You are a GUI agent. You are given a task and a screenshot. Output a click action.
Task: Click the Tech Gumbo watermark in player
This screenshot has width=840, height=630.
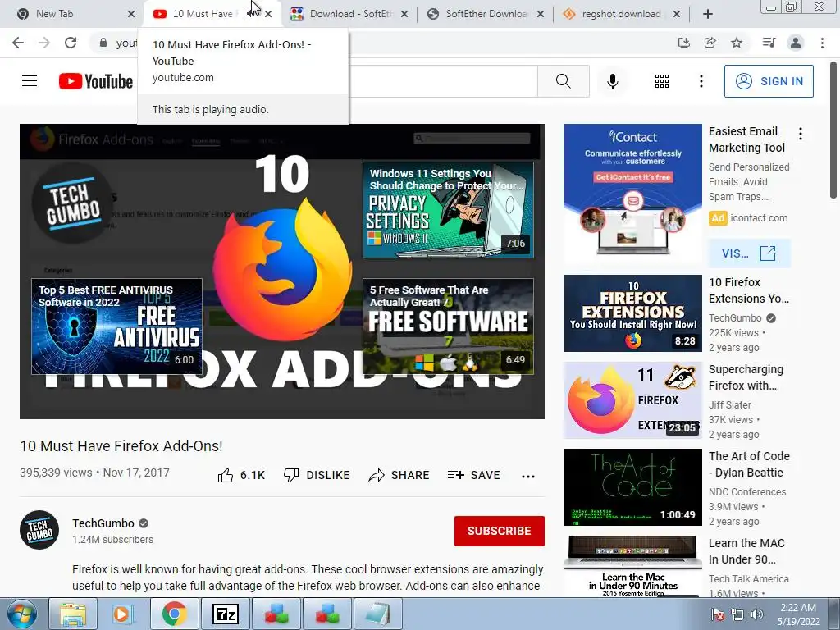(72, 203)
